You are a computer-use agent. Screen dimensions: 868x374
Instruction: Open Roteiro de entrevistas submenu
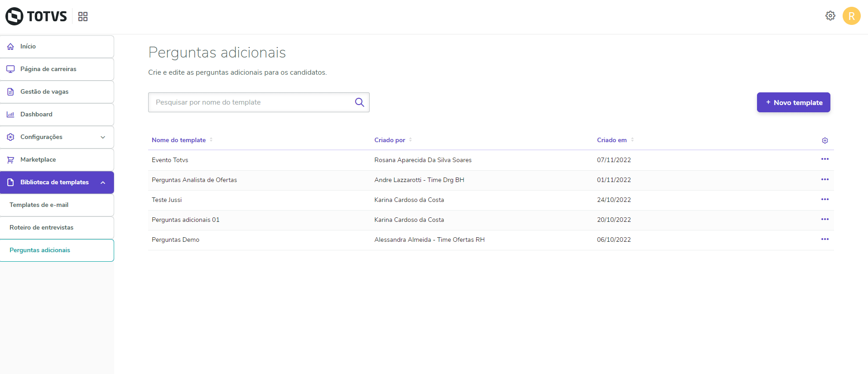pyautogui.click(x=57, y=228)
